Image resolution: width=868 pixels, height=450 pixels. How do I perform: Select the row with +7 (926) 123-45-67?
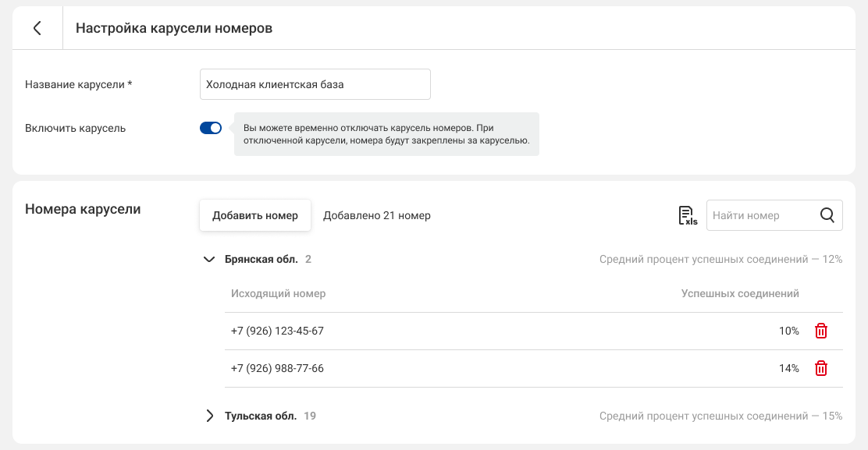click(x=277, y=331)
